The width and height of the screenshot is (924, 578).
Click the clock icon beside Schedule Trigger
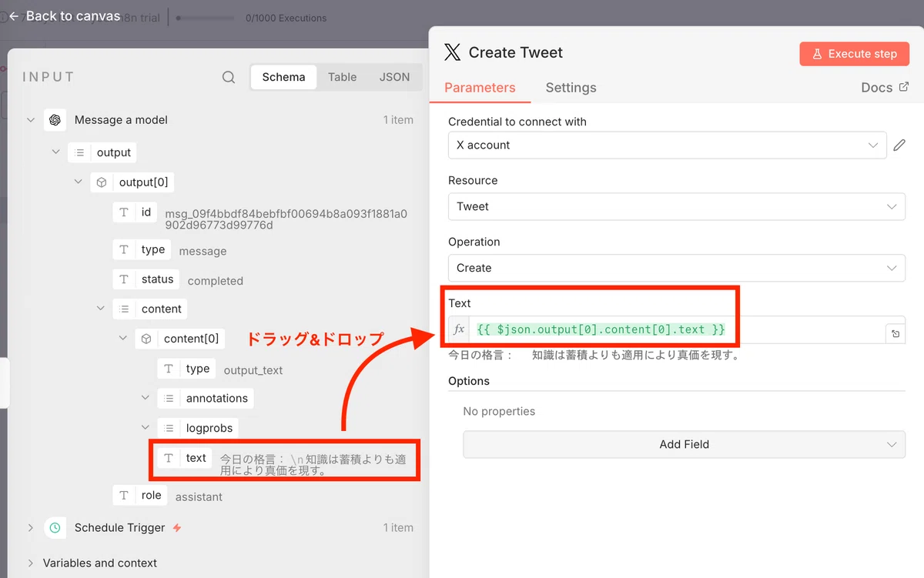pos(55,528)
